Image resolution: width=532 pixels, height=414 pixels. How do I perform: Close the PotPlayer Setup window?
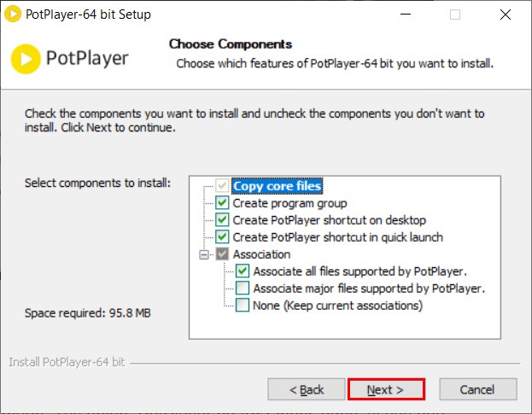click(x=506, y=15)
